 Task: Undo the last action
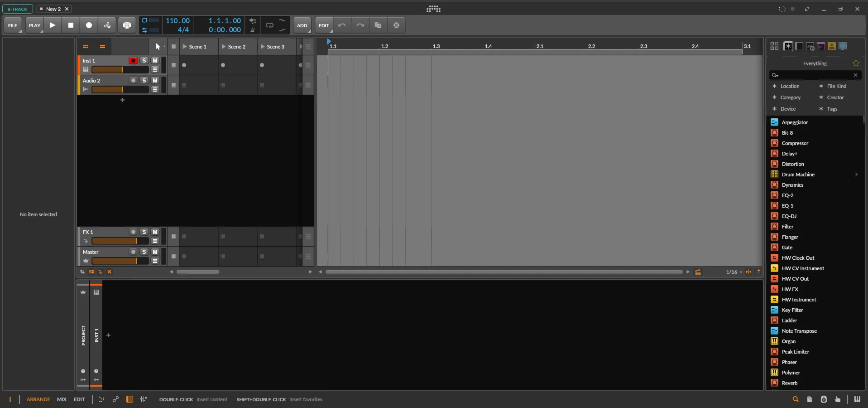coord(342,25)
